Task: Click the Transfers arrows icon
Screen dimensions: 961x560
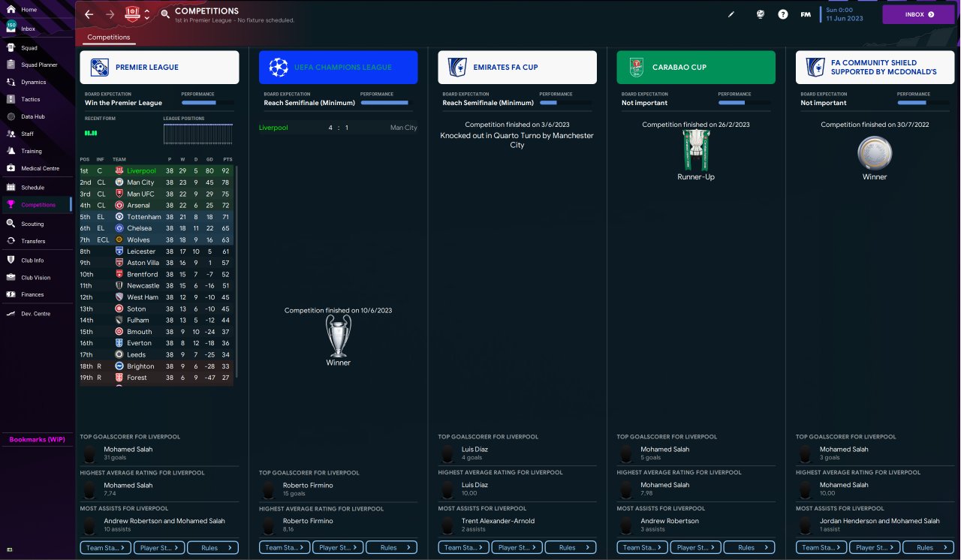Action: pyautogui.click(x=11, y=241)
